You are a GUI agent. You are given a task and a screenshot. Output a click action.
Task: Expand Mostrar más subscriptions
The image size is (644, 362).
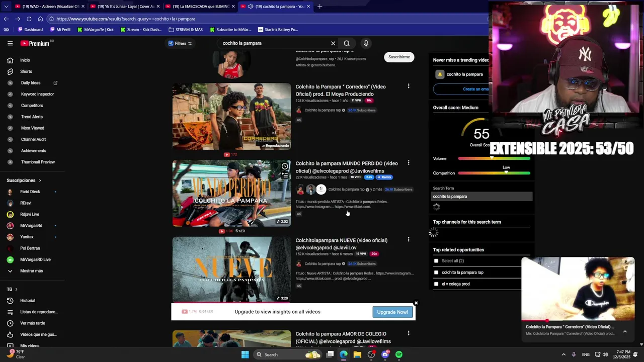point(30,271)
